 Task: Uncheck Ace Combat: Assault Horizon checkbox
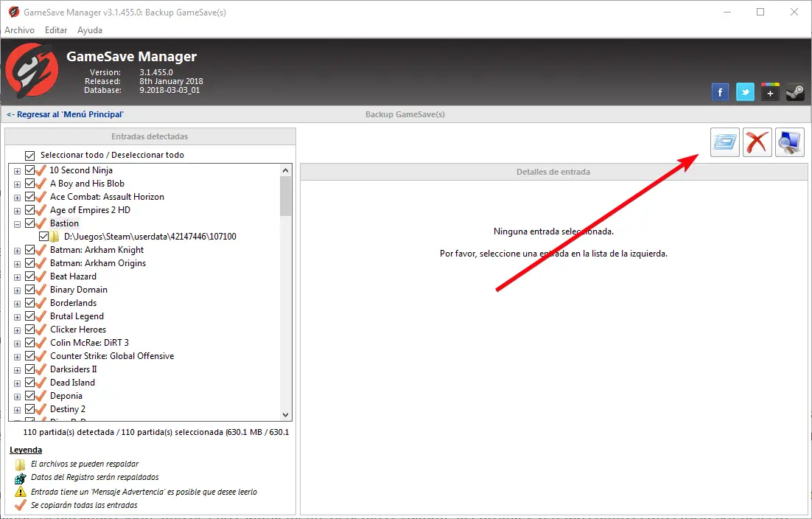29,197
